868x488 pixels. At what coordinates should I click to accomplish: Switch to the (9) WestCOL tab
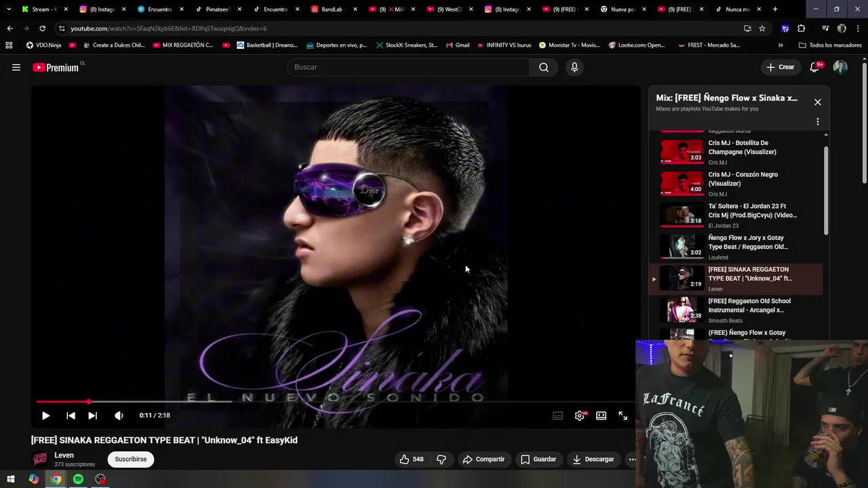click(448, 9)
